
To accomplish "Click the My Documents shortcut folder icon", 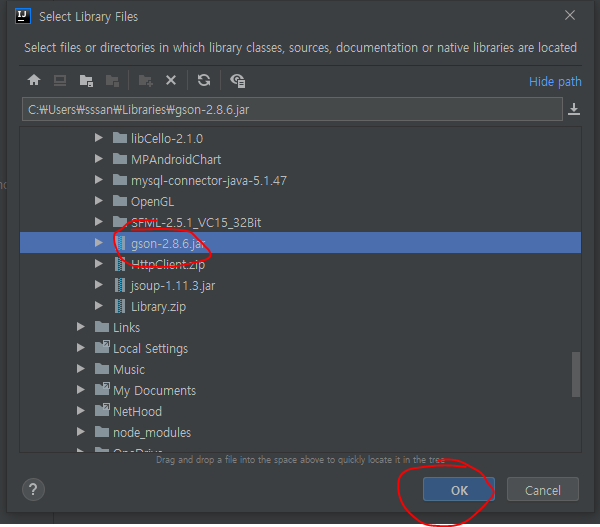I will tap(102, 389).
